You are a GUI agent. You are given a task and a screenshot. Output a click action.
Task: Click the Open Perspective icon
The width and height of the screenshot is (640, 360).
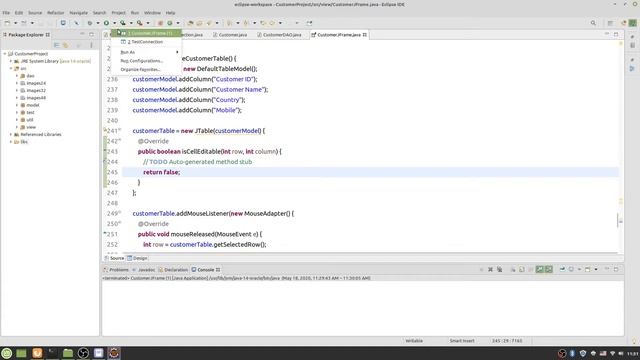(610, 23)
